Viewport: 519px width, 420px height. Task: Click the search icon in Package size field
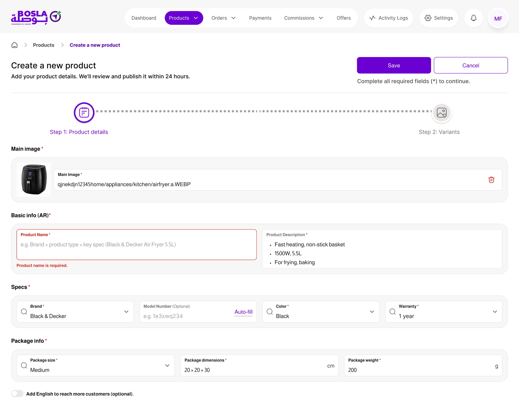tap(24, 366)
